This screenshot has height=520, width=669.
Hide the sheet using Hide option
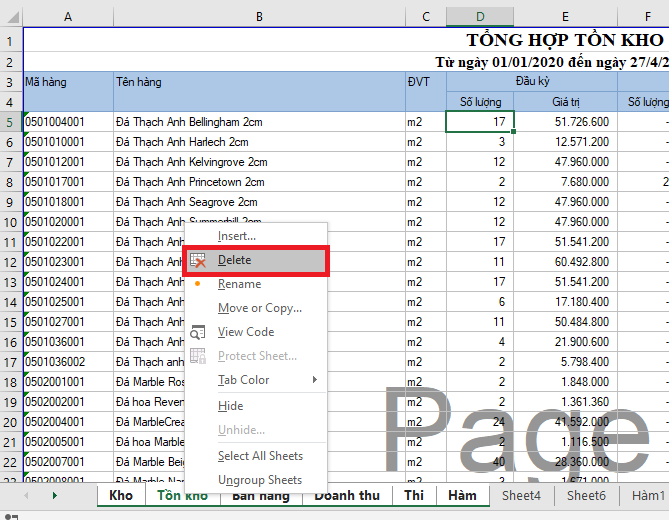(230, 406)
